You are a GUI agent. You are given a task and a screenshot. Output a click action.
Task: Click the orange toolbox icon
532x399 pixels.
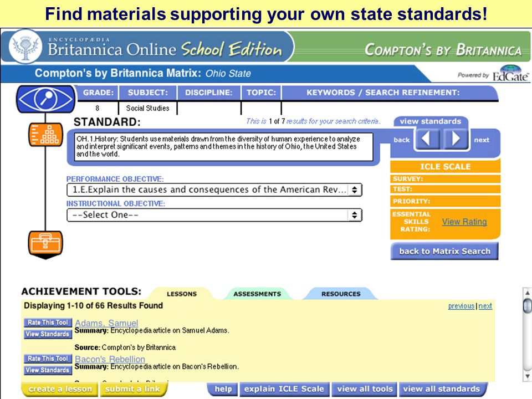[45, 244]
